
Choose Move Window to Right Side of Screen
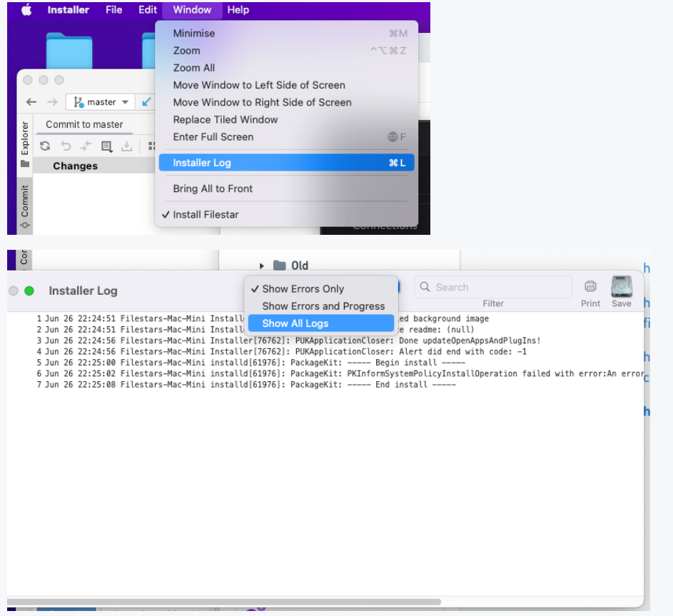pyautogui.click(x=286, y=102)
